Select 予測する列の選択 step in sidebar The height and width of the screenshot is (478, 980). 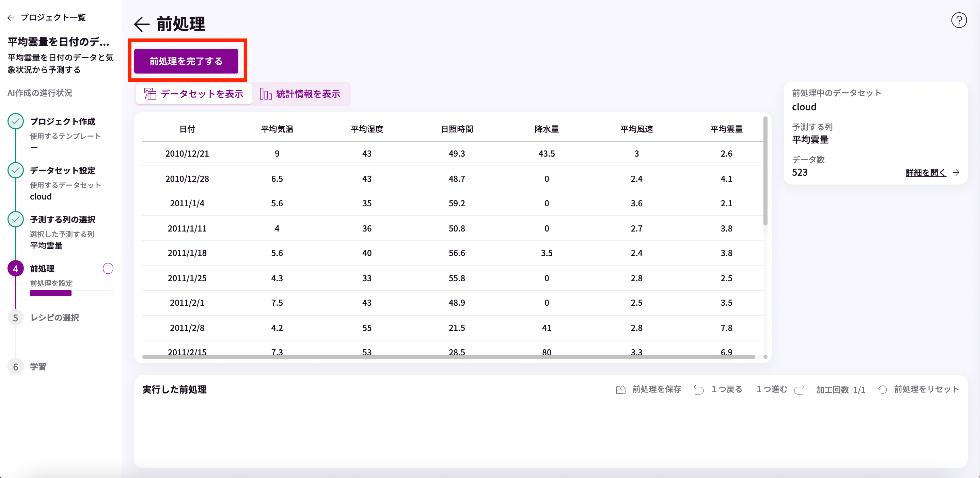coord(63,219)
